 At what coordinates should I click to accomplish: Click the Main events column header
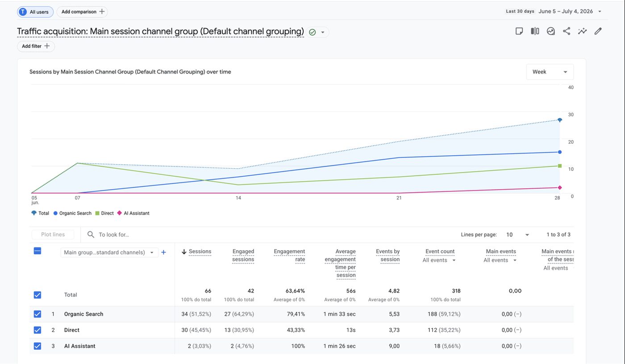tap(501, 252)
